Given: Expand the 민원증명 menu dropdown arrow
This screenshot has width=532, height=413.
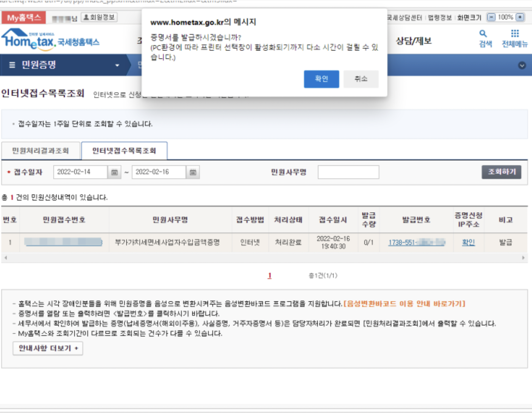Looking at the screenshot, I should click(116, 65).
